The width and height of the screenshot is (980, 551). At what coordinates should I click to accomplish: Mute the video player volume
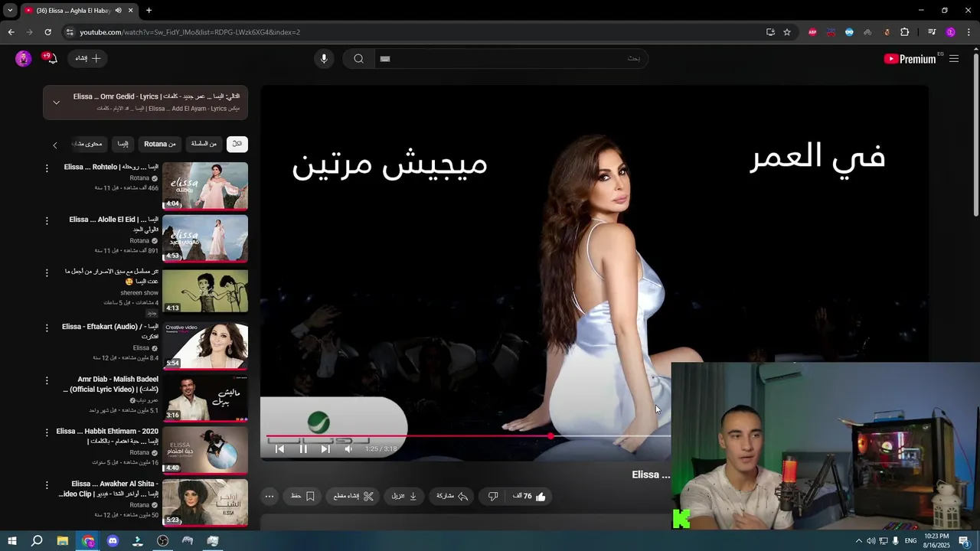tap(348, 449)
